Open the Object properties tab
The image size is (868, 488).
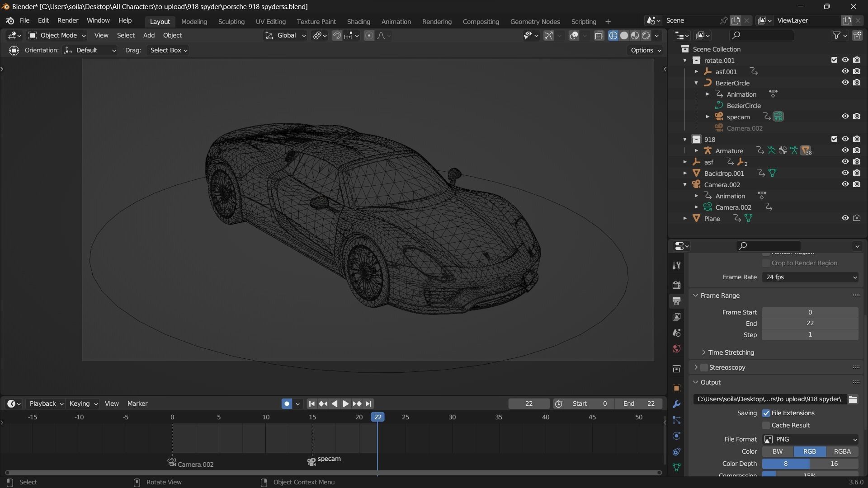click(x=676, y=389)
